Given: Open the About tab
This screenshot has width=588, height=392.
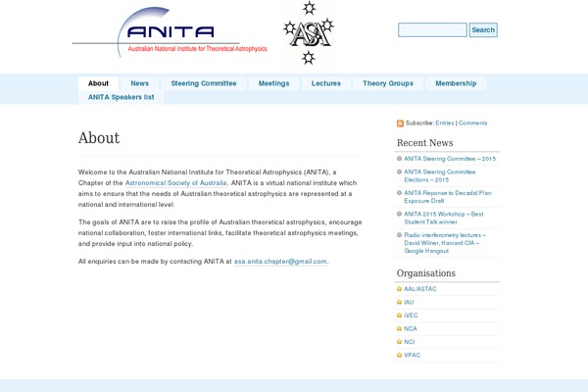Looking at the screenshot, I should coord(98,83).
